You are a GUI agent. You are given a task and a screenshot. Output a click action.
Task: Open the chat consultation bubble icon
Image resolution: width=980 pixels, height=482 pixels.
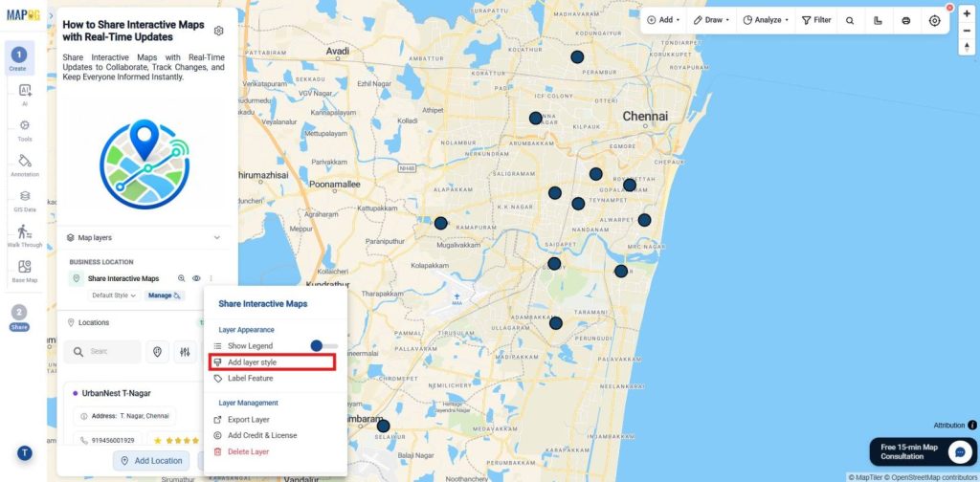coord(959,452)
